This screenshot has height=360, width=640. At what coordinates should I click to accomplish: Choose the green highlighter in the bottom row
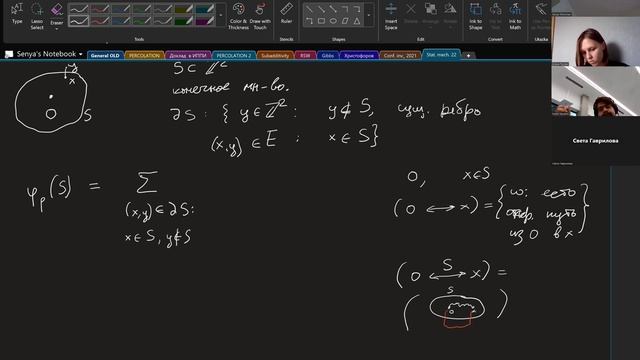pyautogui.click(x=183, y=20)
